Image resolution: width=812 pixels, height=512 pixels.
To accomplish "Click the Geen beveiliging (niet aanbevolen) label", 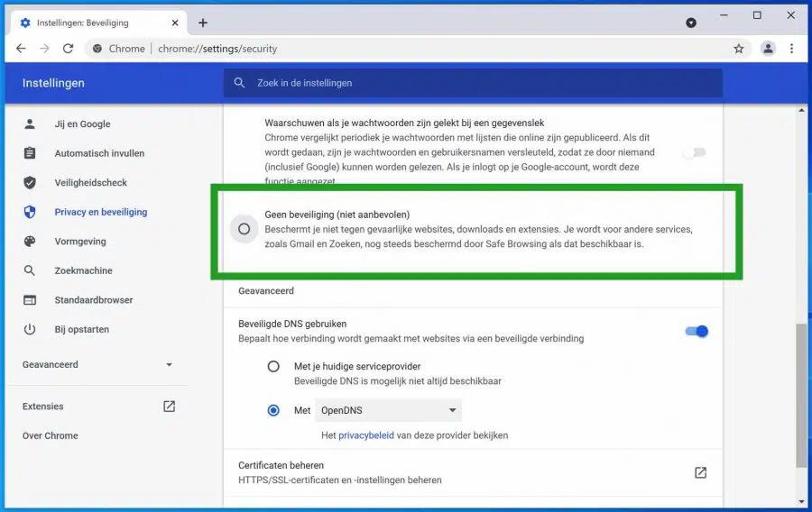I will (337, 215).
